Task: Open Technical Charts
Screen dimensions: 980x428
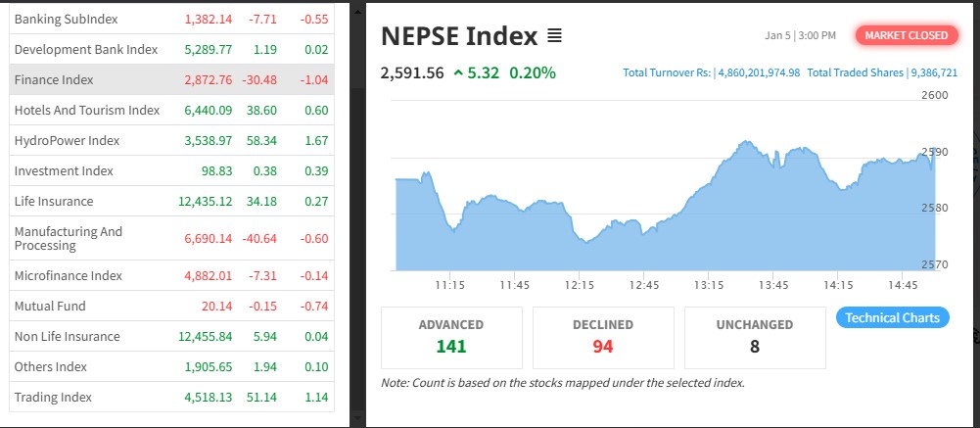Action: [x=892, y=317]
